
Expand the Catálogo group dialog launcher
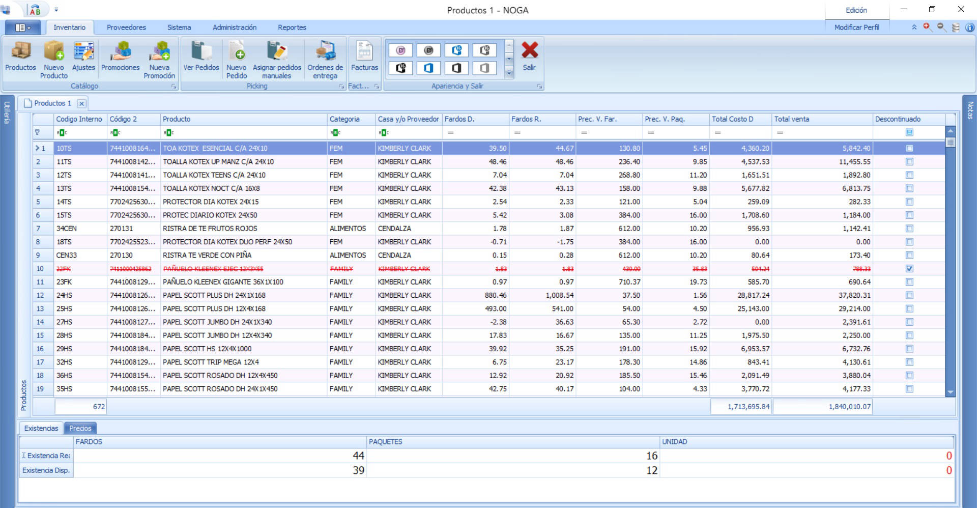tap(174, 87)
